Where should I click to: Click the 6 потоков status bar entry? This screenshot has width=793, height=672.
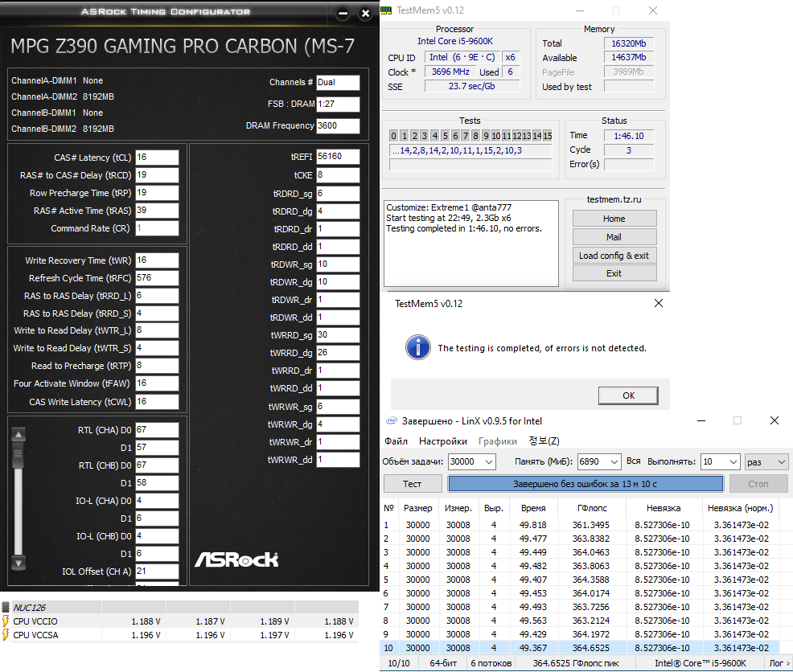click(491, 663)
